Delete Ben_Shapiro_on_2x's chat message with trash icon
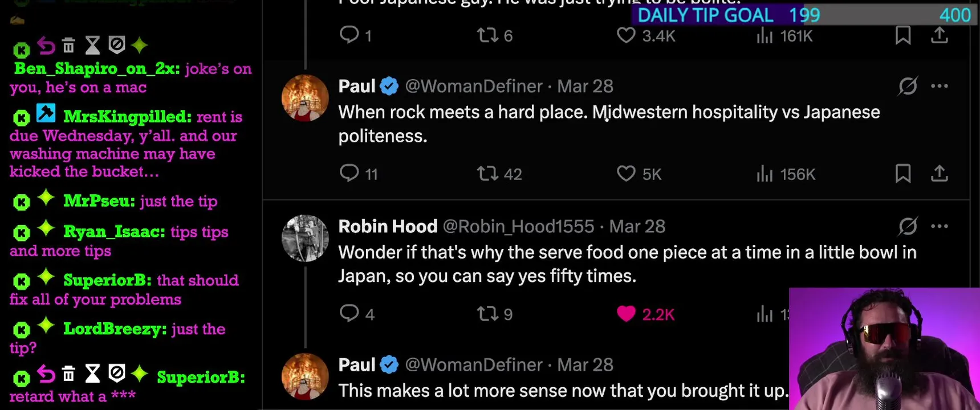The height and width of the screenshot is (410, 980). click(x=68, y=45)
